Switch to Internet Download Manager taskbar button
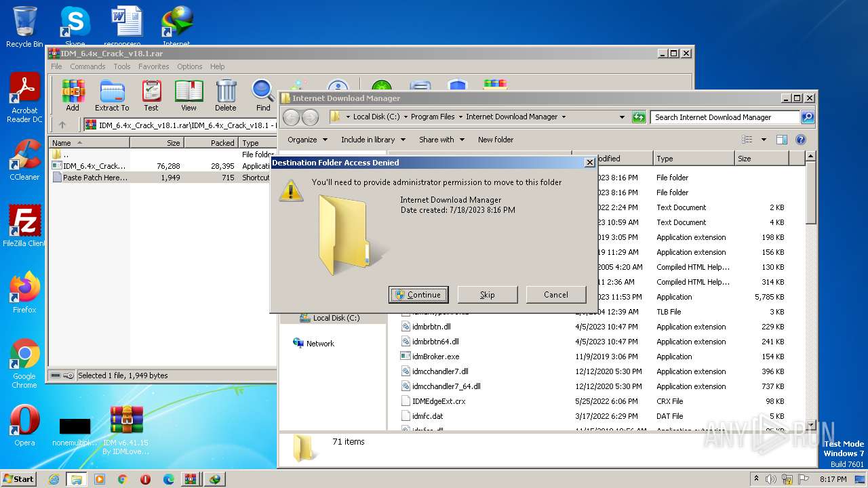868x488 pixels. click(x=215, y=479)
